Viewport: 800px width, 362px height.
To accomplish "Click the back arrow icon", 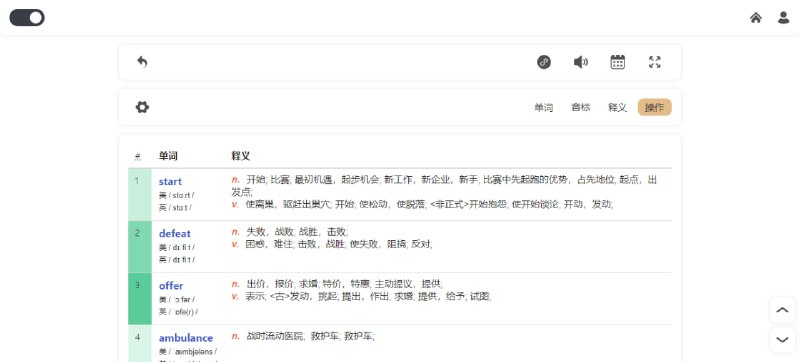I will pos(142,62).
